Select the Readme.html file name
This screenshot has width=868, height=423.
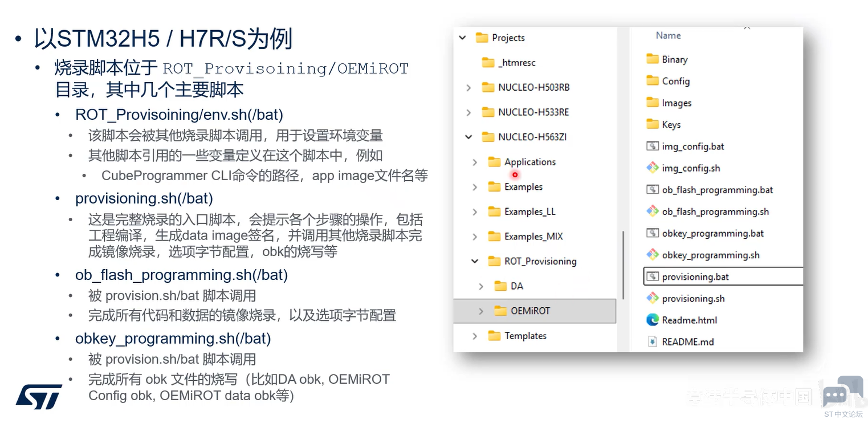coord(690,320)
